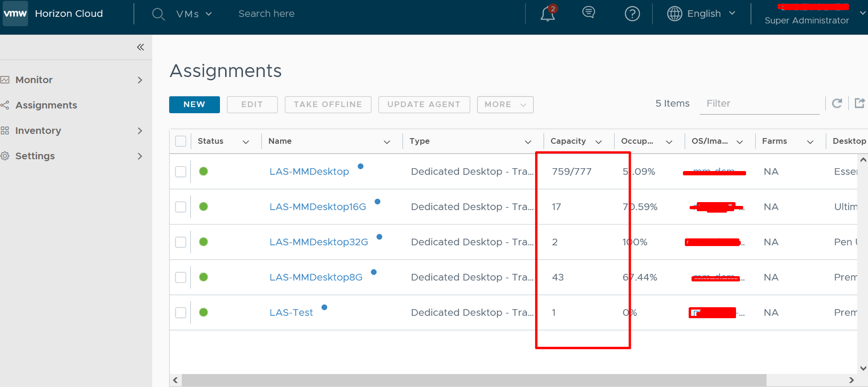This screenshot has height=387, width=868.
Task: Click the down arrow of vertical scrollbar
Action: tap(863, 368)
